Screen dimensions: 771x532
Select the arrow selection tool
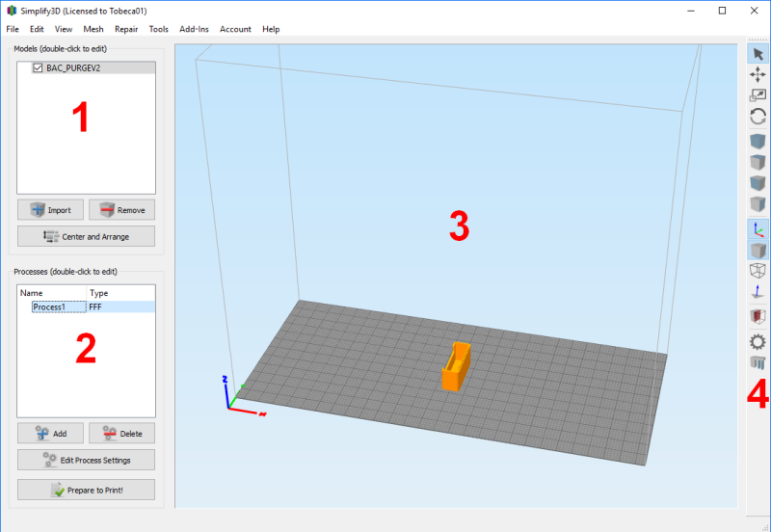point(758,53)
